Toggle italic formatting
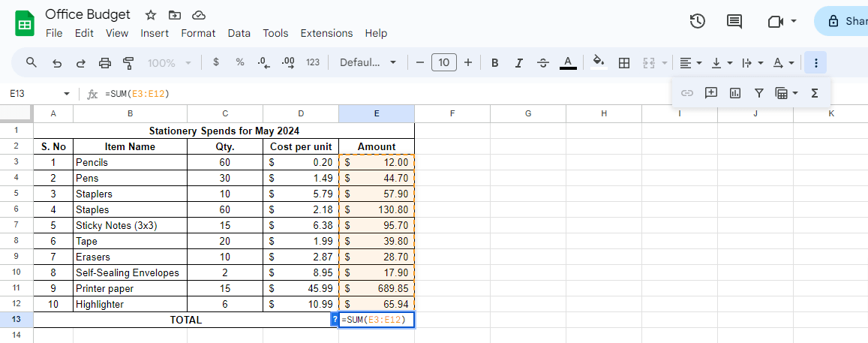 518,62
